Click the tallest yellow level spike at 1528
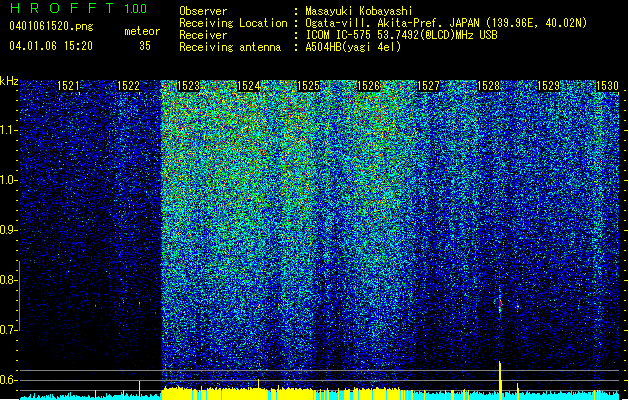The image size is (629, 400). click(500, 380)
